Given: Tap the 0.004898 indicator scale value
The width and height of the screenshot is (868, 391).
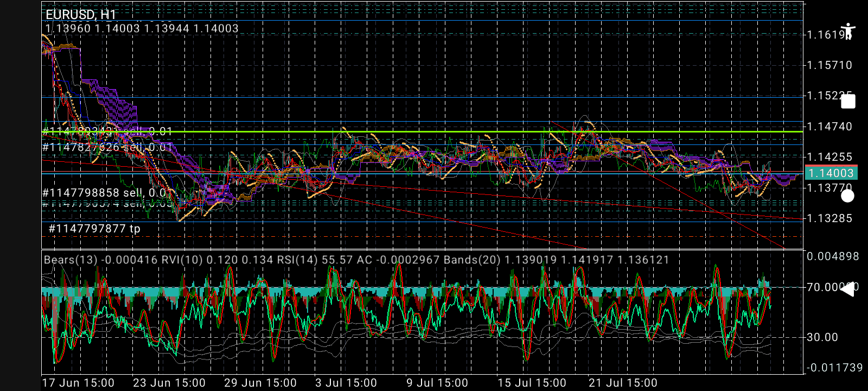Looking at the screenshot, I should pyautogui.click(x=833, y=256).
